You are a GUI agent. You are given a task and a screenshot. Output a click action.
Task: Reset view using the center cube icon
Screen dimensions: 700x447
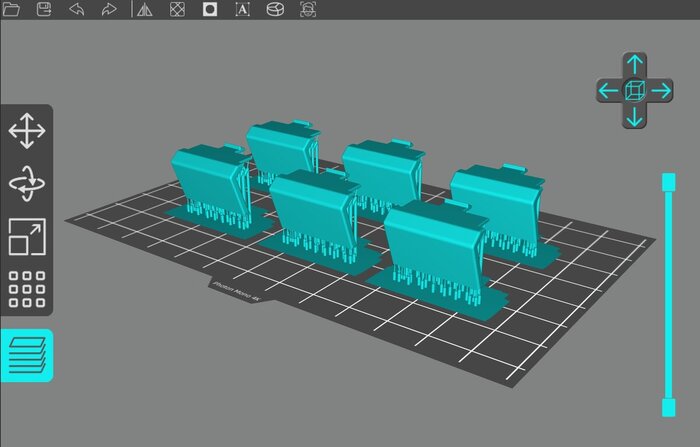(634, 91)
